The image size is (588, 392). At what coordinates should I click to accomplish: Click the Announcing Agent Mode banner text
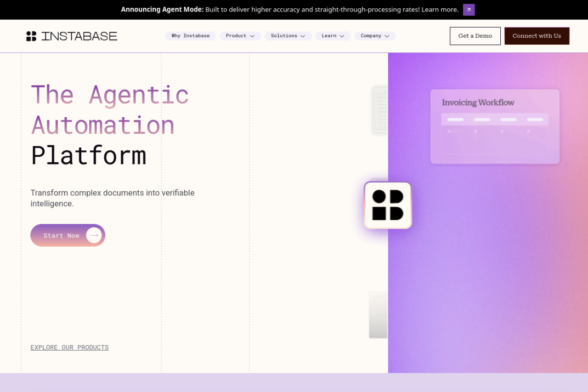(x=290, y=10)
